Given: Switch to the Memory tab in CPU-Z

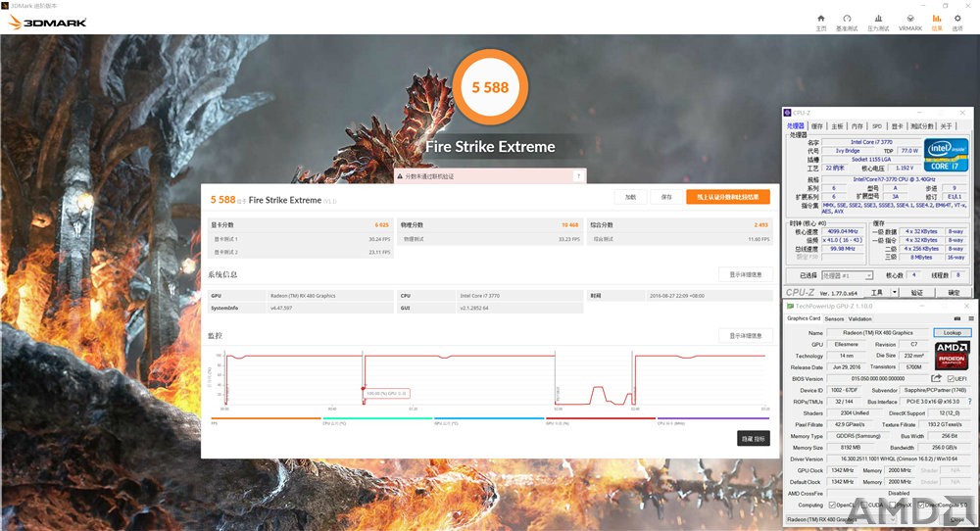Looking at the screenshot, I should point(857,126).
